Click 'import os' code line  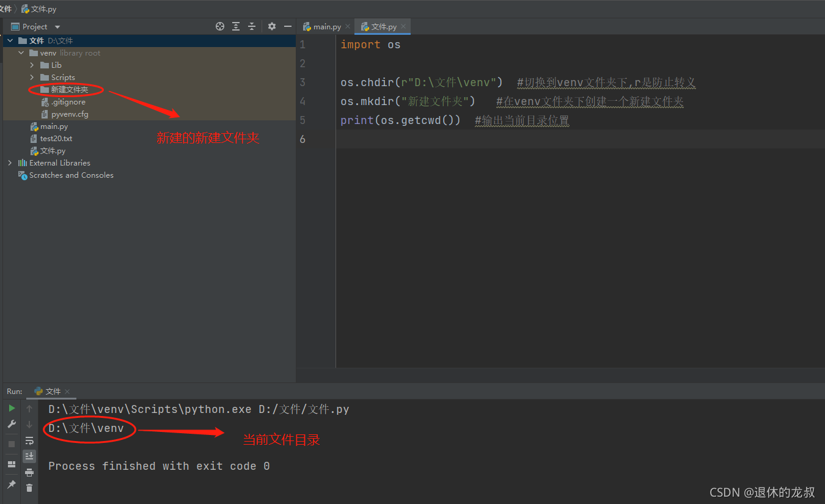click(x=370, y=45)
